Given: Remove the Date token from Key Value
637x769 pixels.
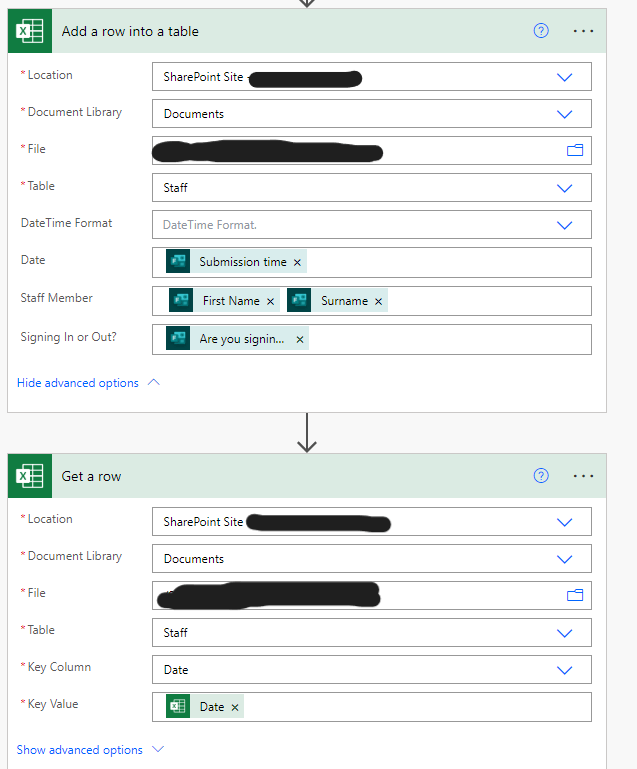Looking at the screenshot, I should 235,708.
